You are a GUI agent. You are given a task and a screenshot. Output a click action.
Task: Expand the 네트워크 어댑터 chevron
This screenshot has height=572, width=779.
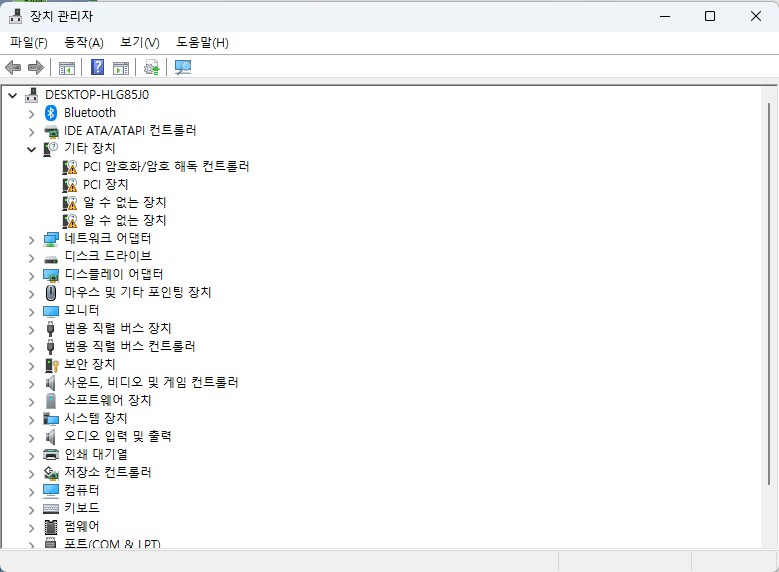(31, 241)
